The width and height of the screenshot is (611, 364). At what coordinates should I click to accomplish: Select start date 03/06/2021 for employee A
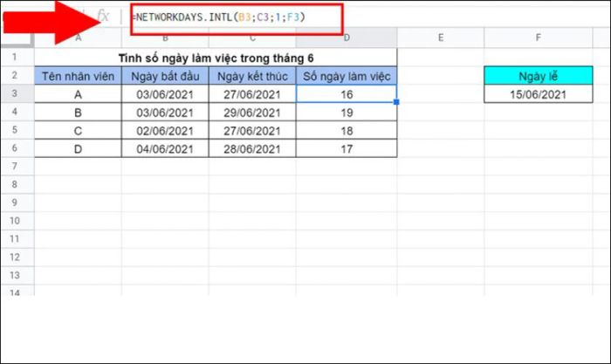click(165, 94)
